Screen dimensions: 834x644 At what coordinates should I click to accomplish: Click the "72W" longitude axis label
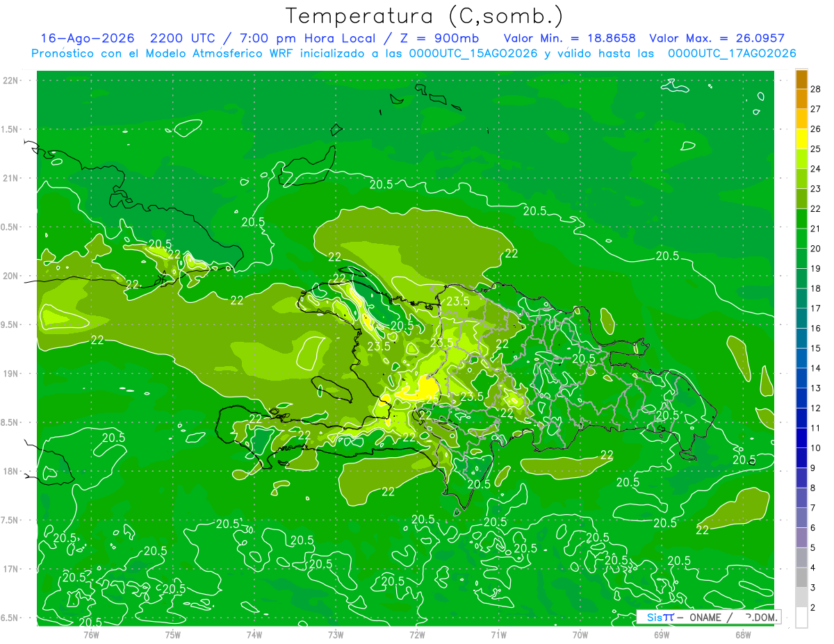point(417,634)
